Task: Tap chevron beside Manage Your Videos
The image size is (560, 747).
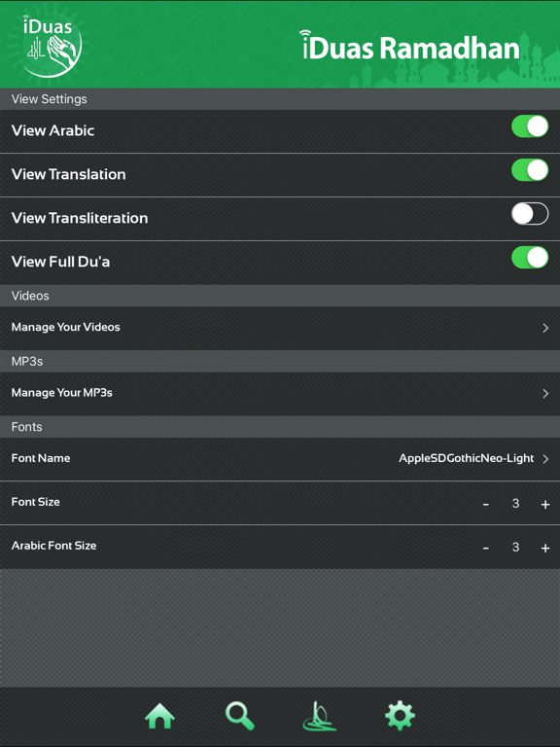Action: click(x=545, y=328)
